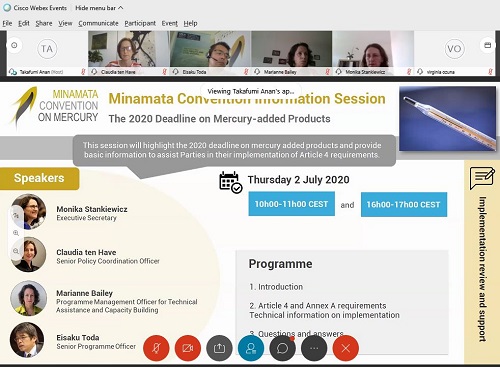Click the thermometer image in the slide
Image resolution: width=500 pixels, height=367 pixels.
pyautogui.click(x=448, y=119)
